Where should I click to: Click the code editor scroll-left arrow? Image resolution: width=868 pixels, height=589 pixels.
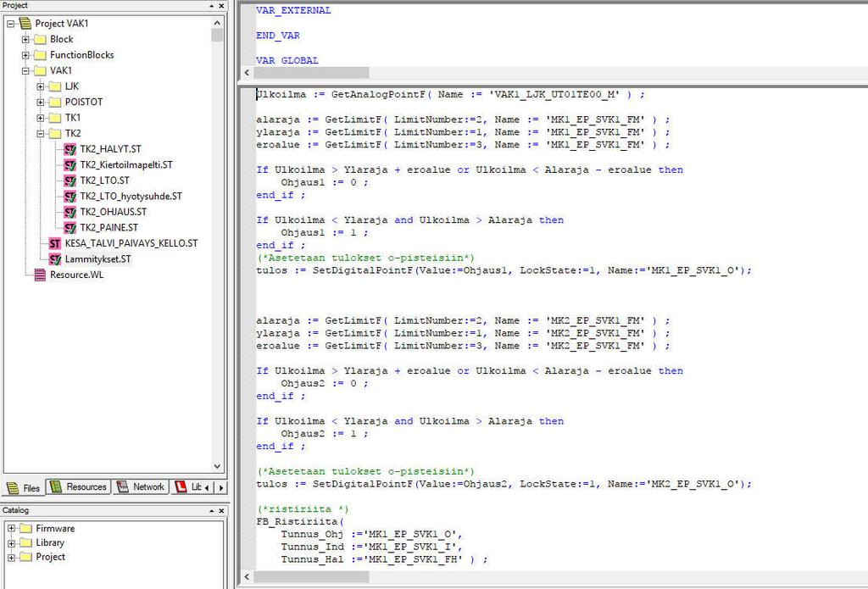[247, 577]
